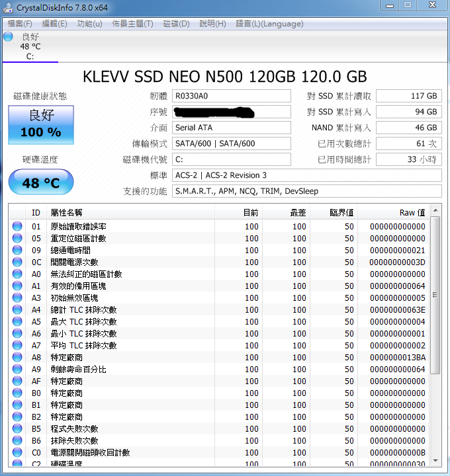Click the status orb in row A6 最小 TLC 抹除次數

click(x=17, y=333)
